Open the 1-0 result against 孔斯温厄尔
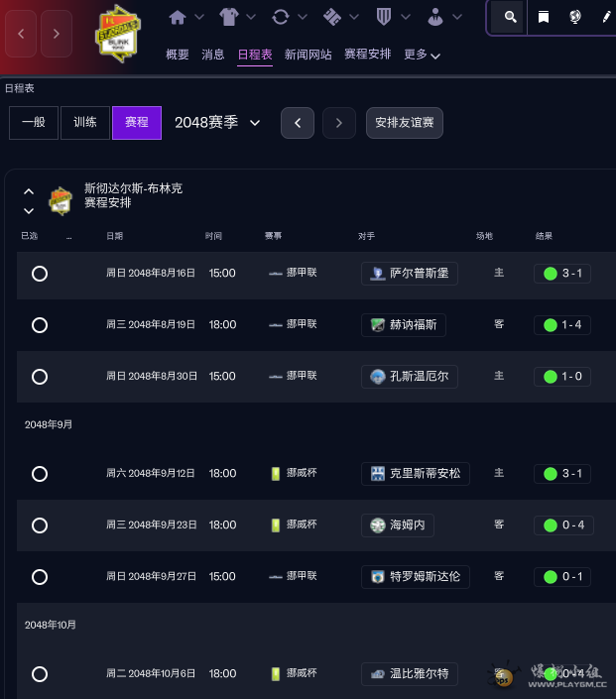The width and height of the screenshot is (616, 699). click(562, 377)
